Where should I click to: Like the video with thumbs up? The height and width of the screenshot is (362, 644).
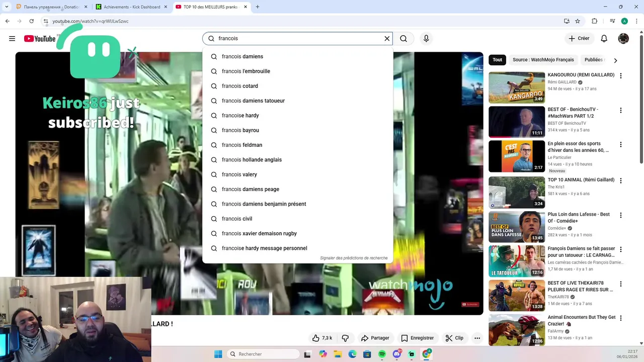coord(322,338)
